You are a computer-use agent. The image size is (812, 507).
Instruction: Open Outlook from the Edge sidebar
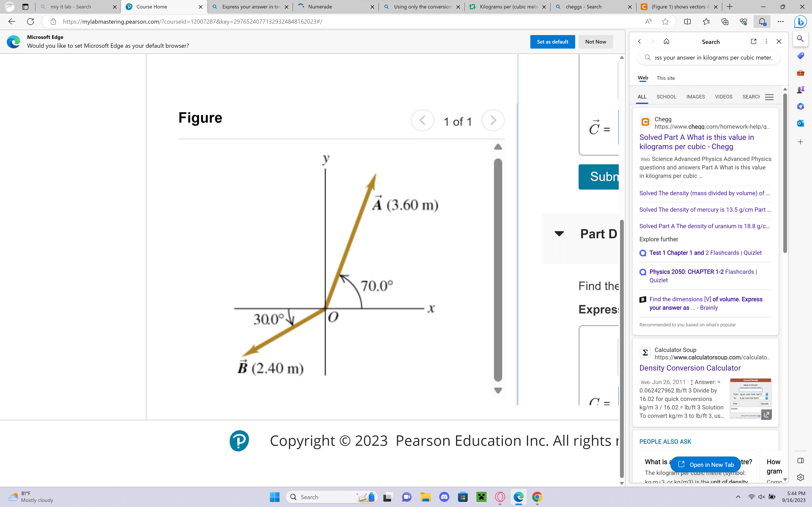pyautogui.click(x=800, y=123)
